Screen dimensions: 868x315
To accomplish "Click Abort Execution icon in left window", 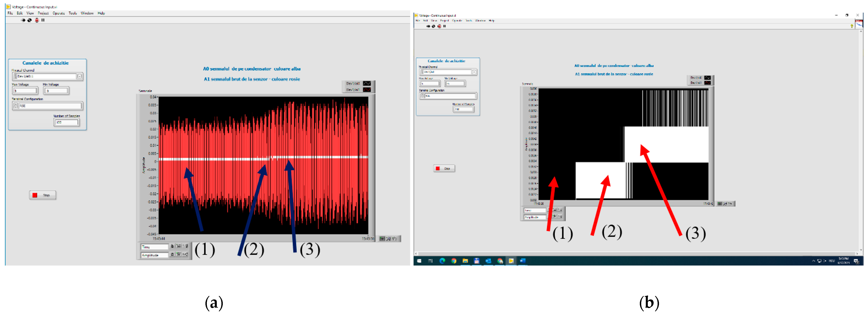I will pyautogui.click(x=37, y=20).
